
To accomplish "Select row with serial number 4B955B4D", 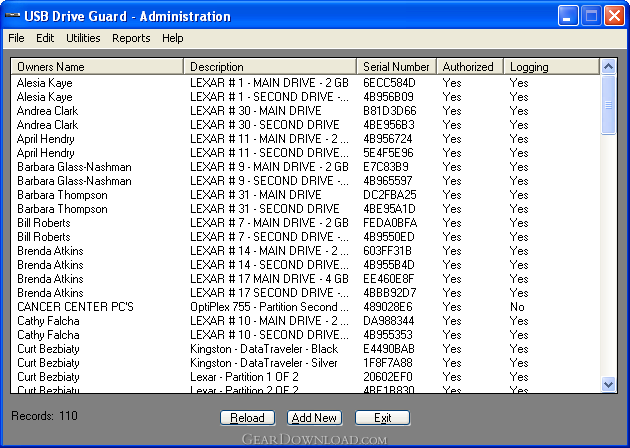I will click(x=305, y=265).
